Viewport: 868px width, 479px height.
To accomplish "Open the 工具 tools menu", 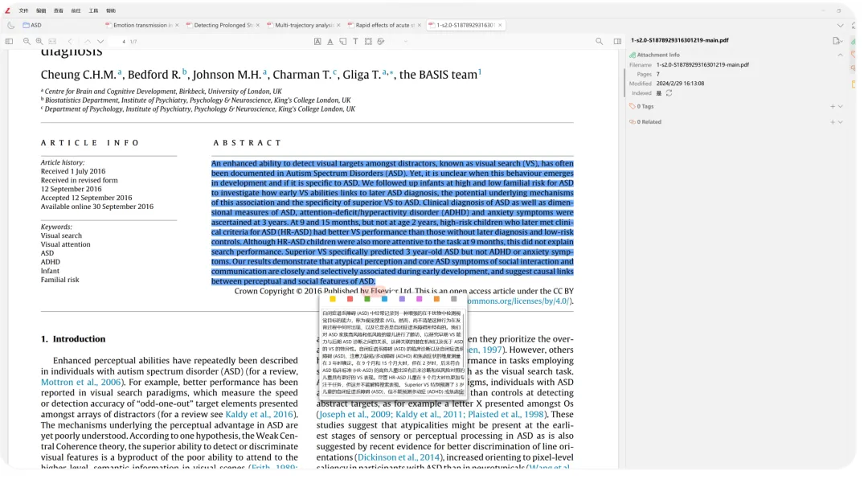I will coord(93,10).
